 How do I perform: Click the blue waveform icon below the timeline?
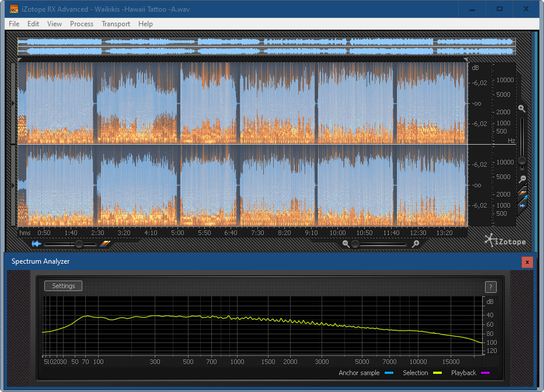point(36,244)
